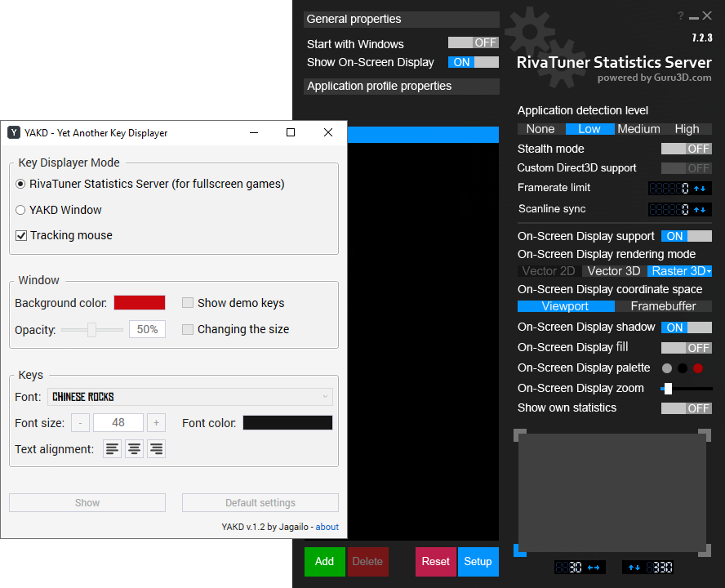Click top-right corner marker of OSD preview
This screenshot has width=725, height=588.
(x=705, y=434)
